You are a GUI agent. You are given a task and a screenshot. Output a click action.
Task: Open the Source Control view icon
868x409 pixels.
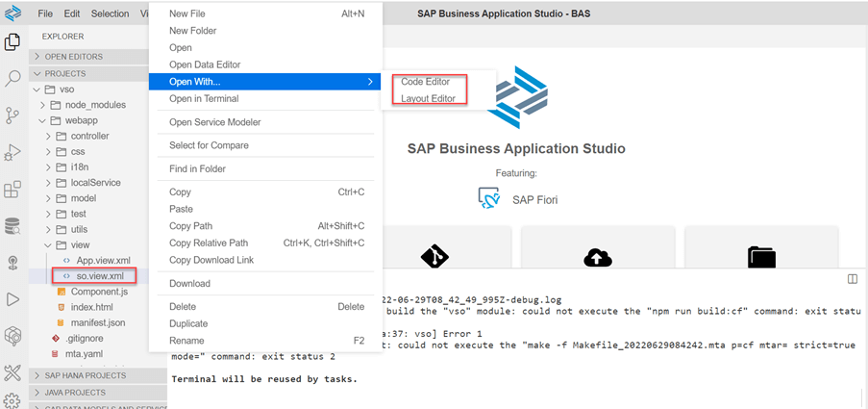click(12, 115)
